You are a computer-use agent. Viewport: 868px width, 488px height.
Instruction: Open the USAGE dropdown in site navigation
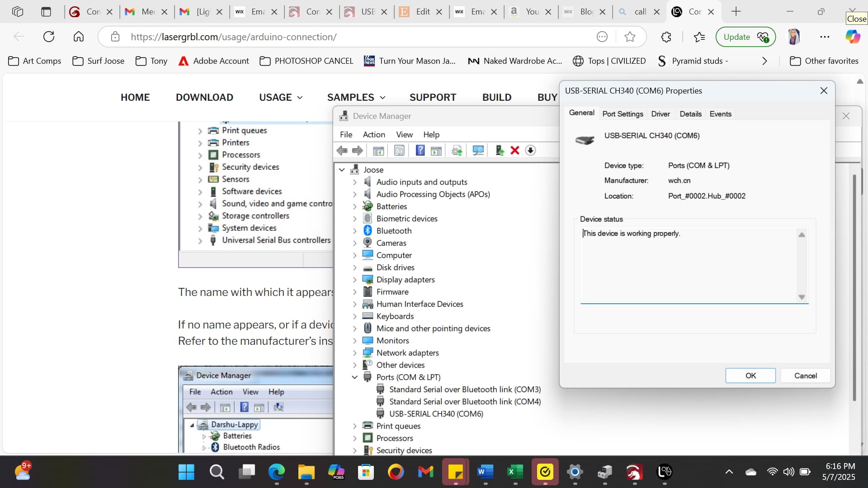click(281, 97)
